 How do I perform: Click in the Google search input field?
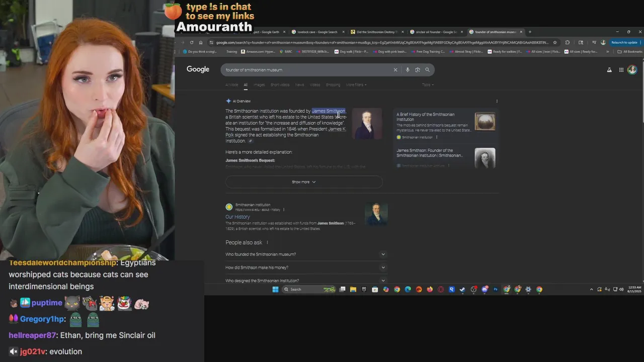307,70
